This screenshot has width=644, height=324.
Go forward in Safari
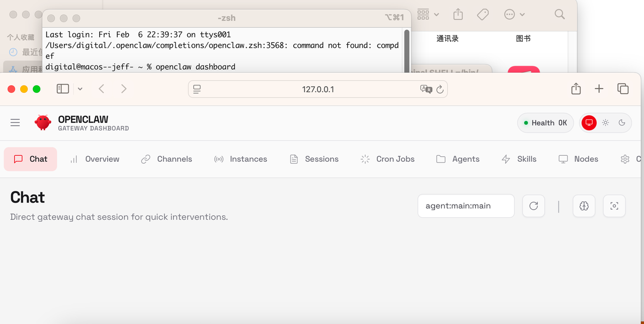(x=124, y=89)
